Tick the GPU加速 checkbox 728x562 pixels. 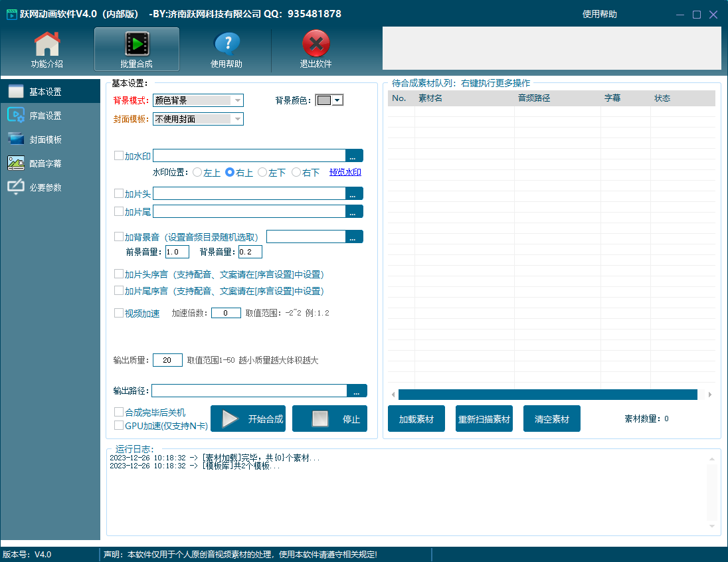point(119,425)
